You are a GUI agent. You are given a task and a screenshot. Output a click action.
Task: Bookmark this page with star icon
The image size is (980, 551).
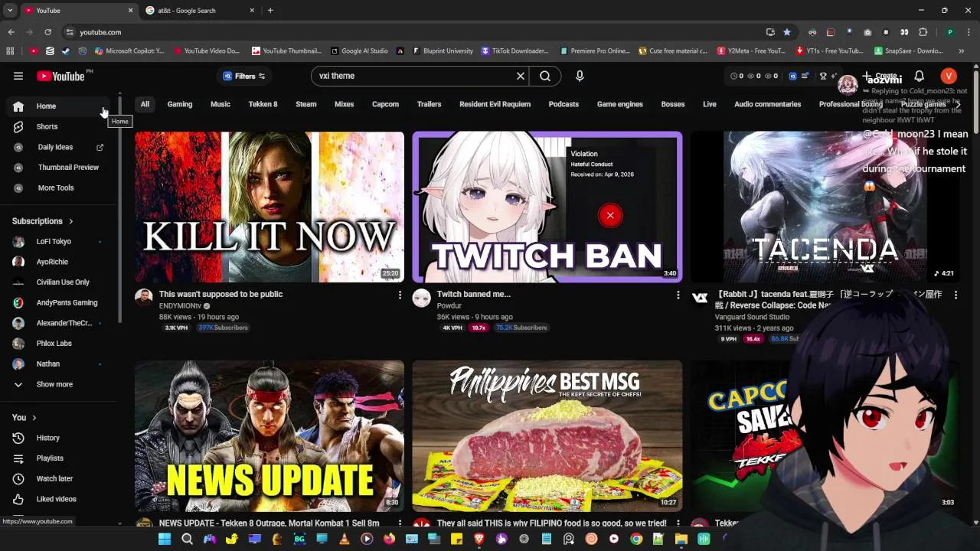pos(787,32)
